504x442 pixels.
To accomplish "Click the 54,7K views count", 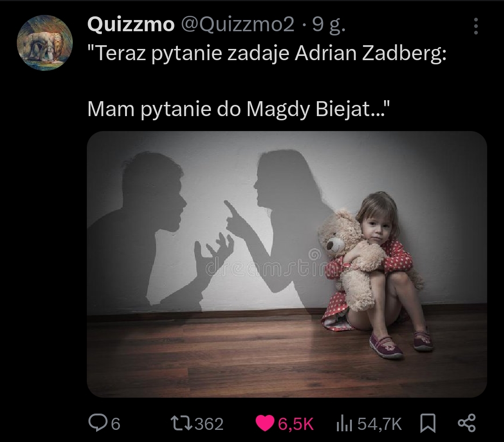I will pyautogui.click(x=379, y=424).
